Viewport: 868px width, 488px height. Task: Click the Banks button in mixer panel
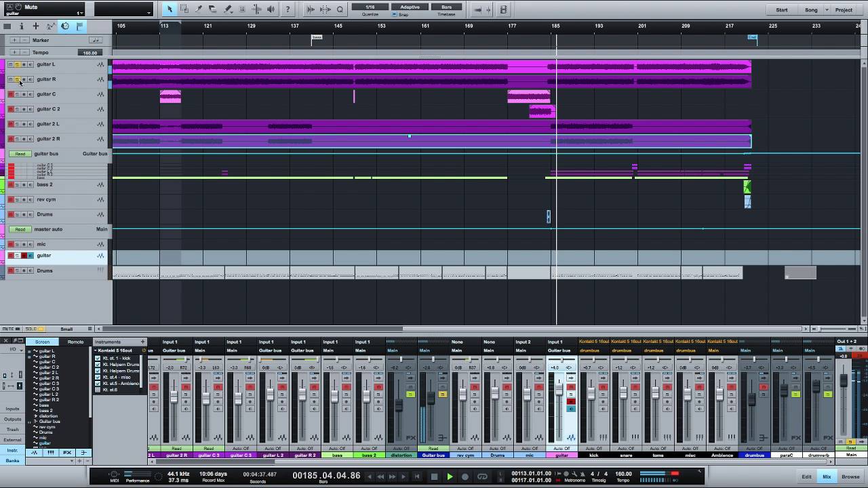[x=12, y=460]
